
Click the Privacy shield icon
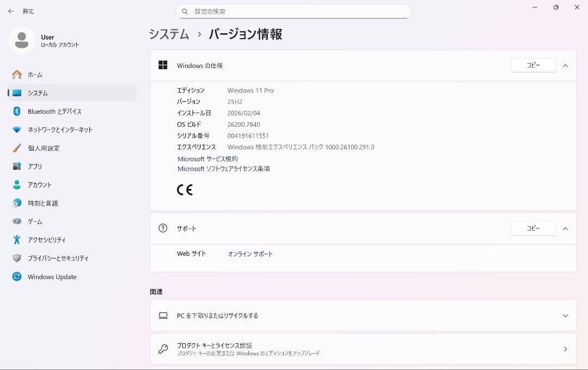coord(17,258)
